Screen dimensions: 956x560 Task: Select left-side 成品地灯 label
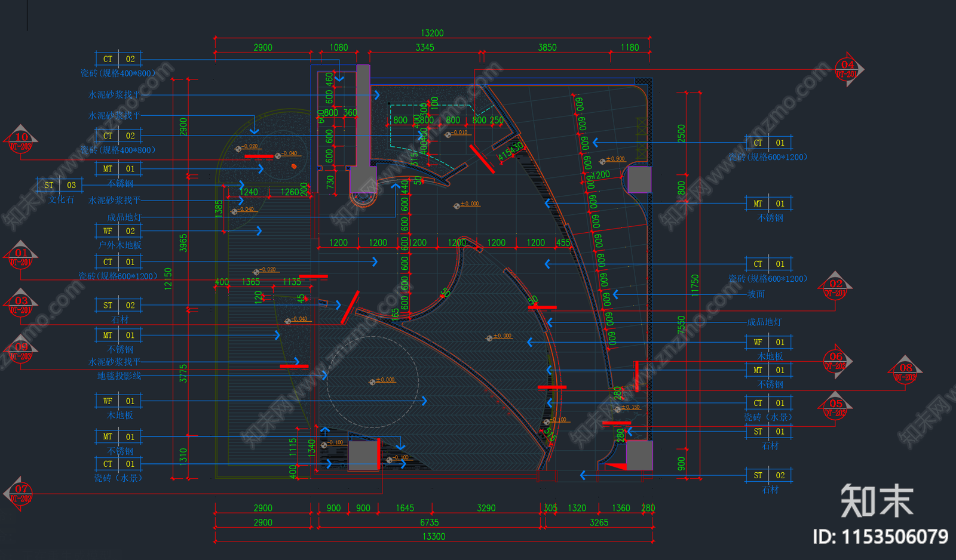(x=124, y=217)
